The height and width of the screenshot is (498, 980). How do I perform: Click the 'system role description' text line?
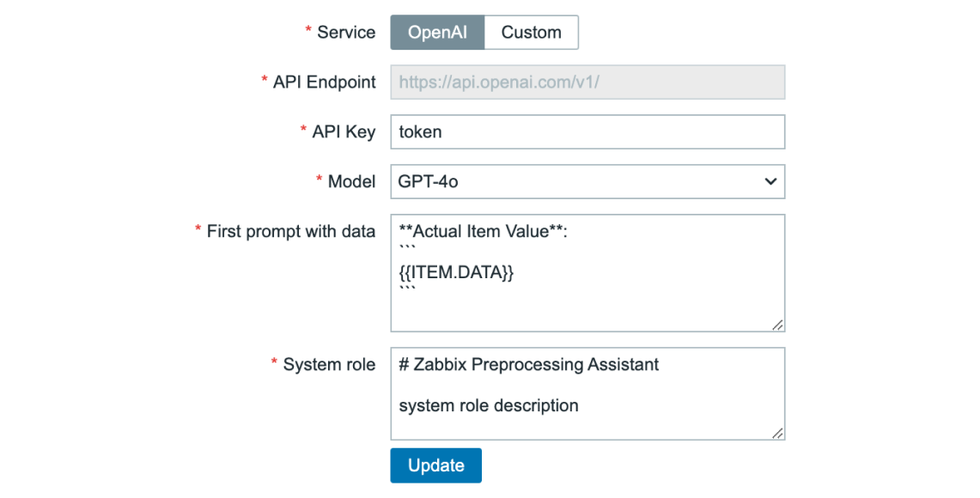(x=489, y=405)
